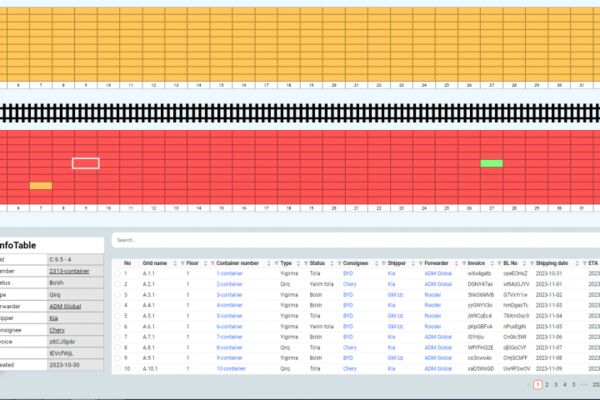Image resolution: width=600 pixels, height=400 pixels.
Task: Select radio for row 9 A.9.1
Action: pos(117,358)
